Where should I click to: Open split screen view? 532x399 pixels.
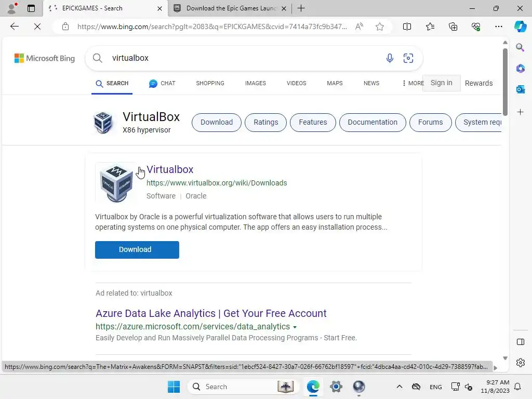click(x=407, y=26)
